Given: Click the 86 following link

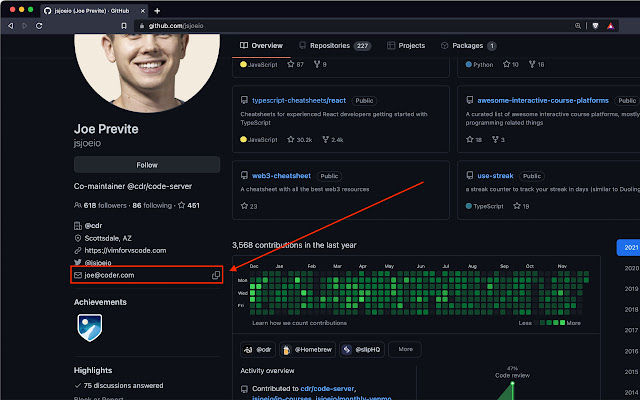Looking at the screenshot, I should point(152,205).
